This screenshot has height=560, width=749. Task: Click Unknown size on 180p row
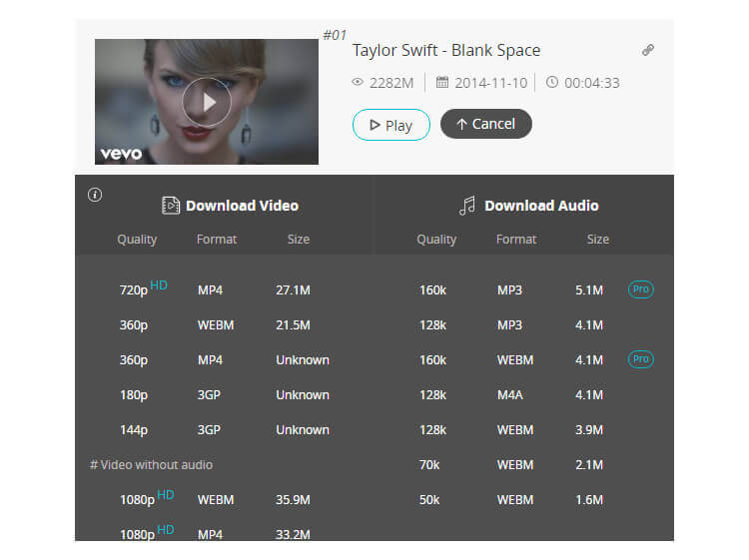click(303, 395)
